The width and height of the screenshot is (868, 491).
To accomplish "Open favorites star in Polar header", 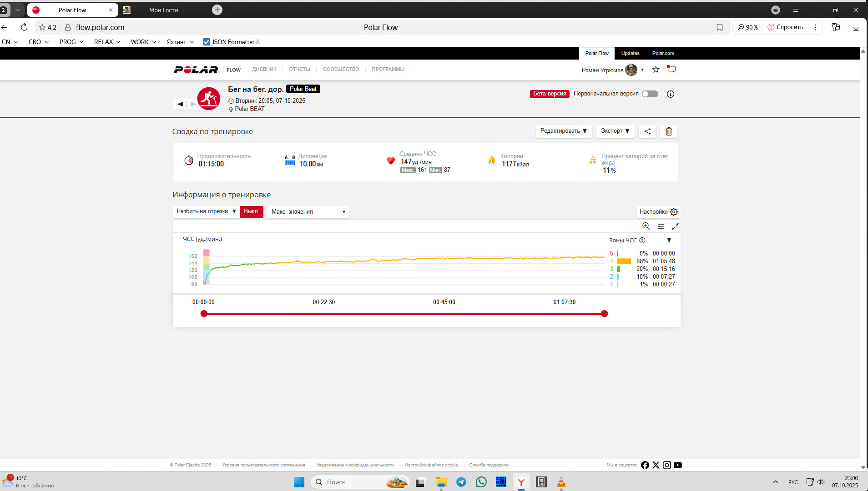I will click(656, 70).
